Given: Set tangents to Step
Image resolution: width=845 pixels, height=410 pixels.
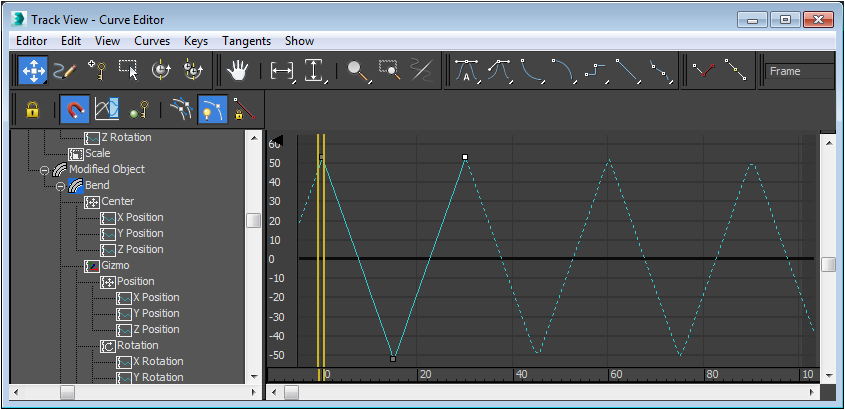Looking at the screenshot, I should (595, 71).
